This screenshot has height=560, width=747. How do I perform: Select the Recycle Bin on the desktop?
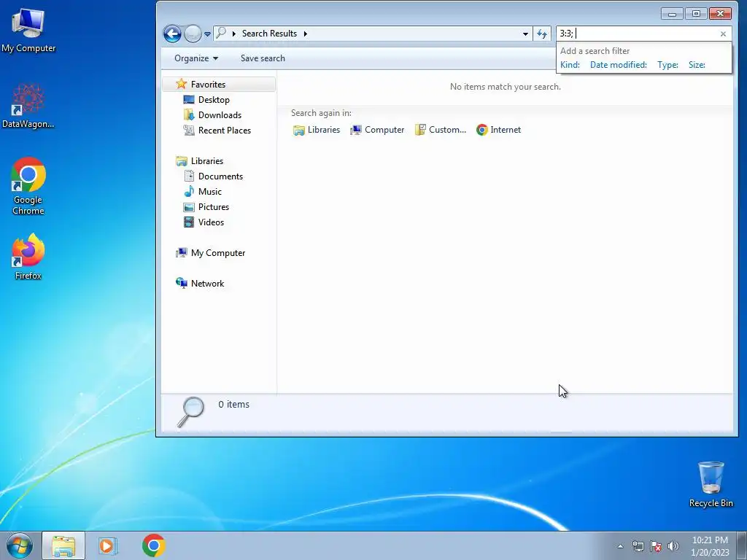711,484
